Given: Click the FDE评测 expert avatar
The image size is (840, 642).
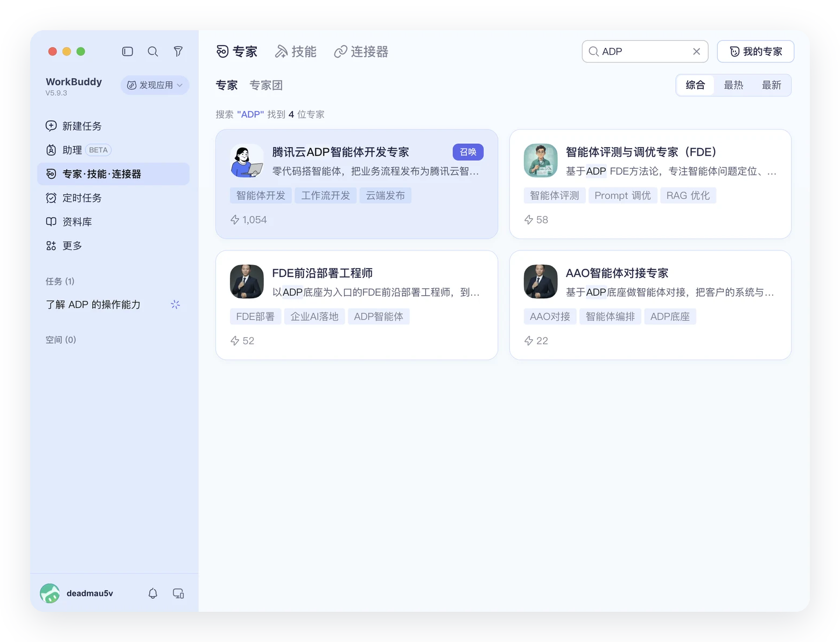Looking at the screenshot, I should (541, 160).
